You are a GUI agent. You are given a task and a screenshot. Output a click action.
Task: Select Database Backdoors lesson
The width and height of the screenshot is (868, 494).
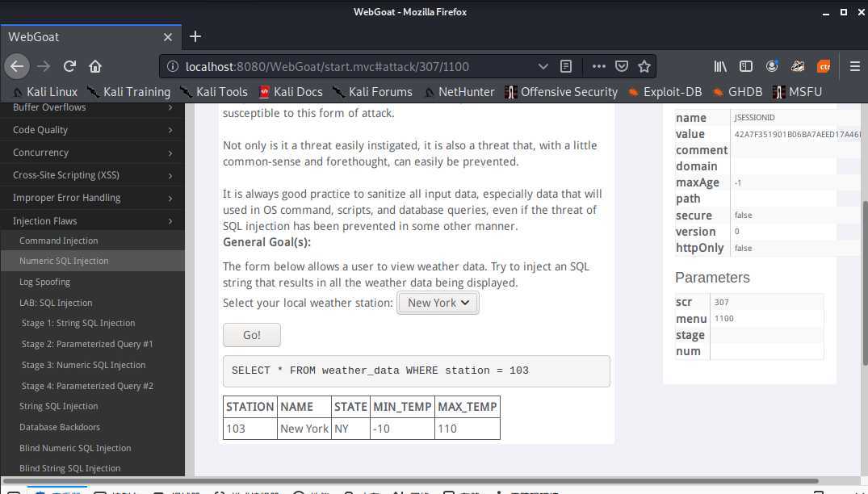point(60,427)
